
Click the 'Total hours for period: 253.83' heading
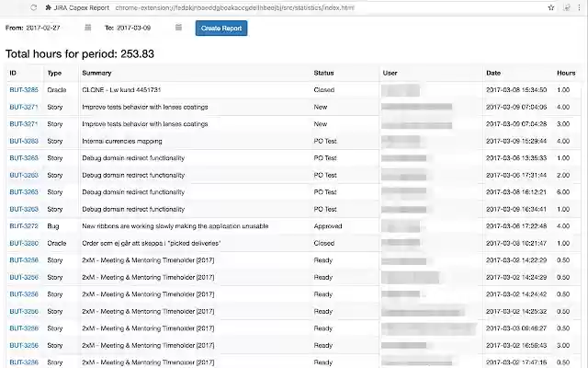click(x=80, y=53)
